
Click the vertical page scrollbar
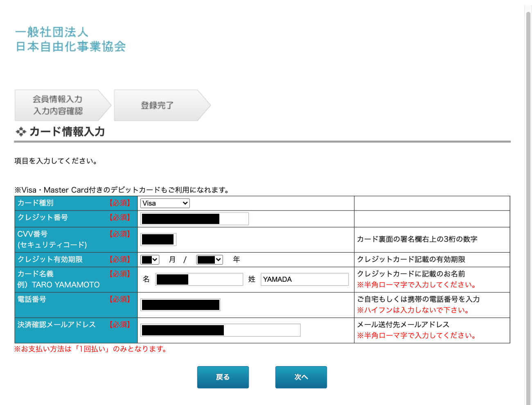point(528,205)
